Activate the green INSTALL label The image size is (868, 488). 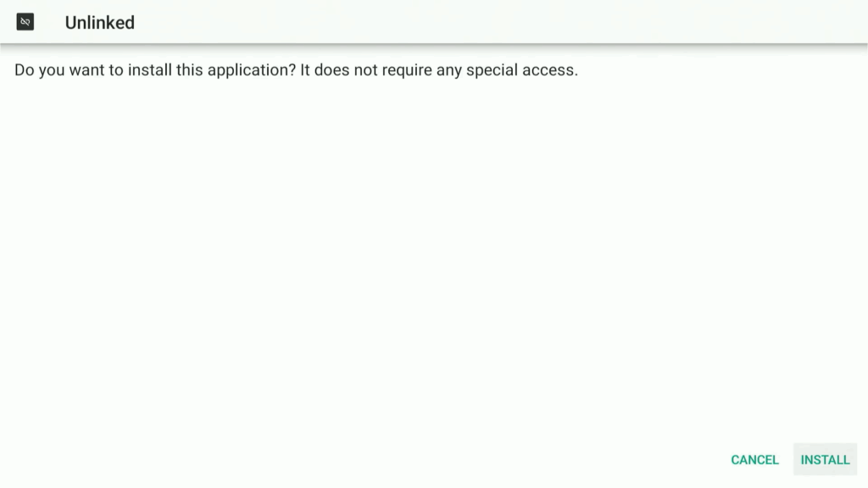click(825, 460)
